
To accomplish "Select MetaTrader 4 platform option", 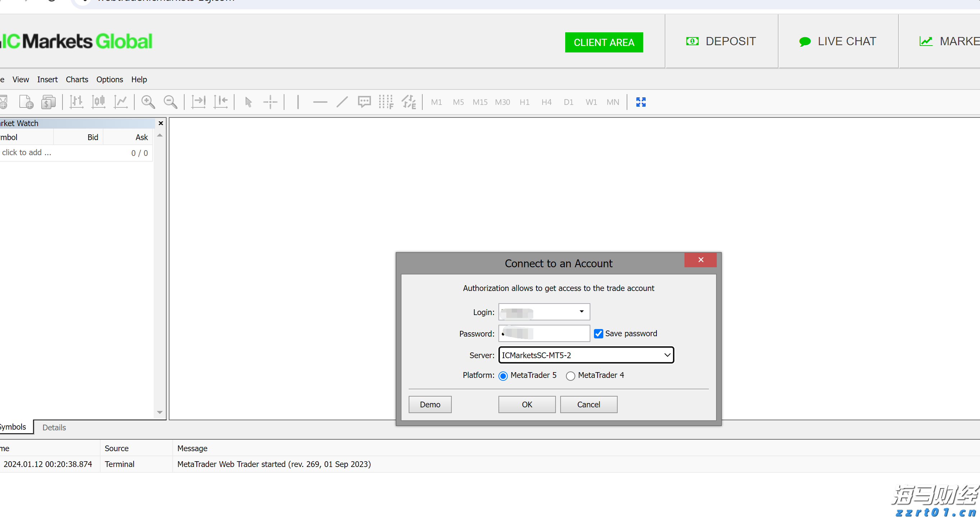I will (570, 376).
